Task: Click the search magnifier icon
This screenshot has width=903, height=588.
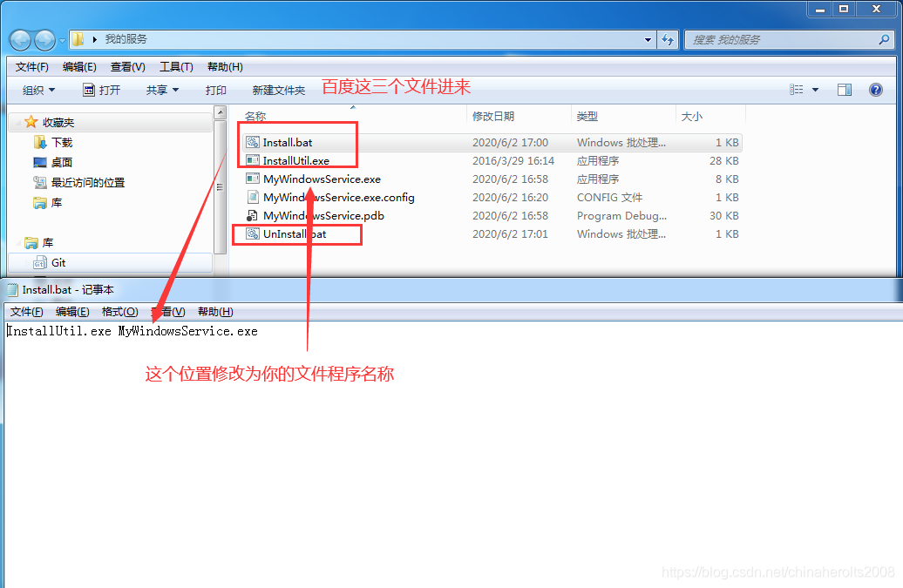Action: 884,40
